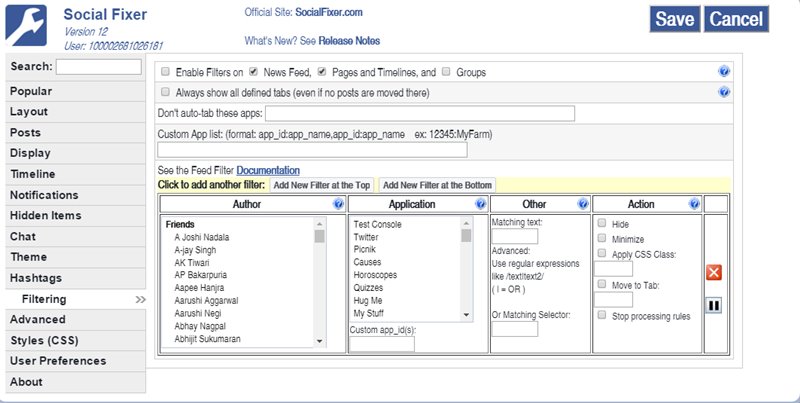Select Hug Me in Application list
800x403 pixels.
(368, 300)
